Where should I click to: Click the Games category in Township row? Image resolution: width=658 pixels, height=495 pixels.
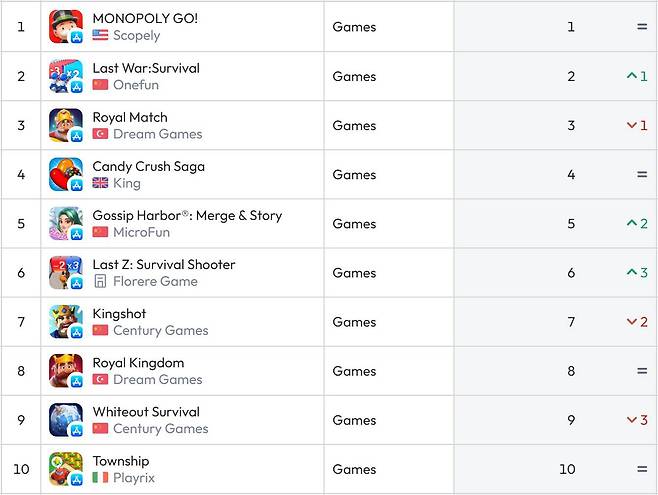[354, 469]
